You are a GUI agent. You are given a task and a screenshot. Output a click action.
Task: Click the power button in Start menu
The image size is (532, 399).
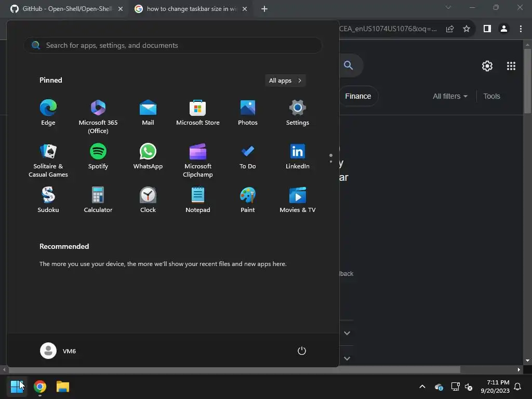coord(302,351)
